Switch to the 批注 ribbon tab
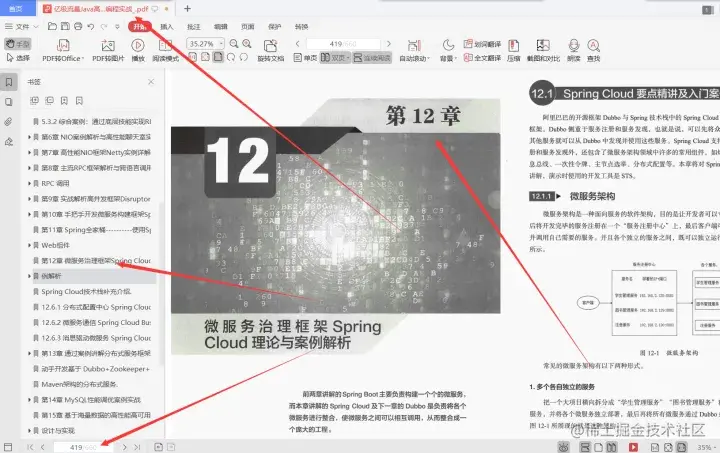This screenshot has width=720, height=453. click(x=194, y=27)
